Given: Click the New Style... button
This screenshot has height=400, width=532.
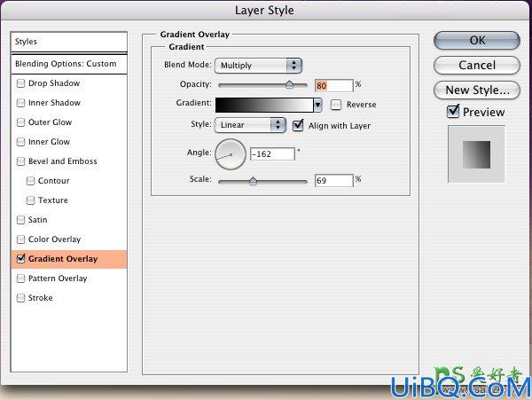Looking at the screenshot, I should [477, 90].
